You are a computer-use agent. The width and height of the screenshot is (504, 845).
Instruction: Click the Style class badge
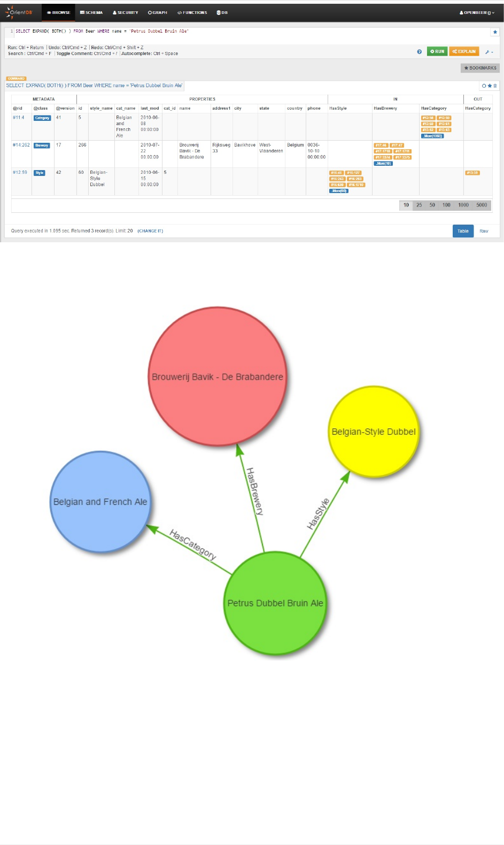coord(40,173)
